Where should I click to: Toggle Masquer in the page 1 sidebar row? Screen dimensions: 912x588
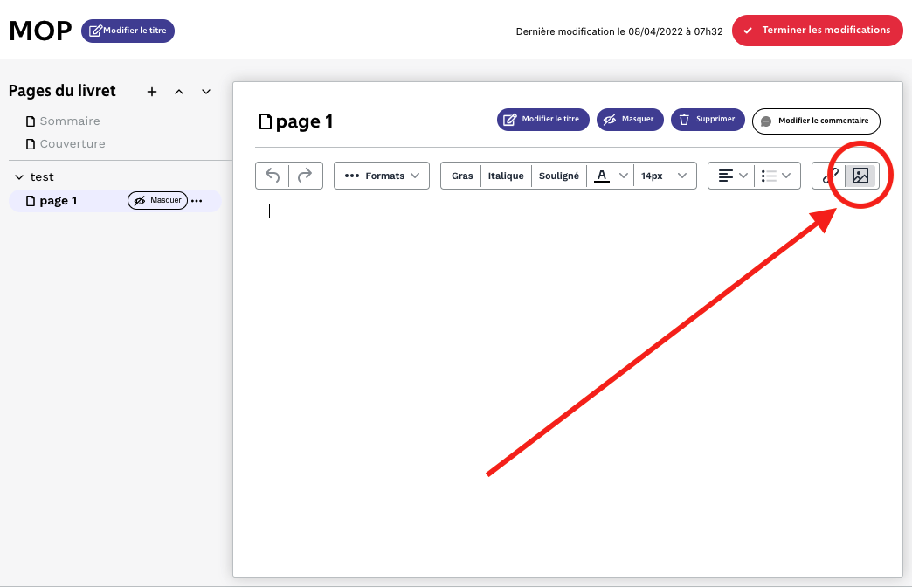click(x=157, y=201)
